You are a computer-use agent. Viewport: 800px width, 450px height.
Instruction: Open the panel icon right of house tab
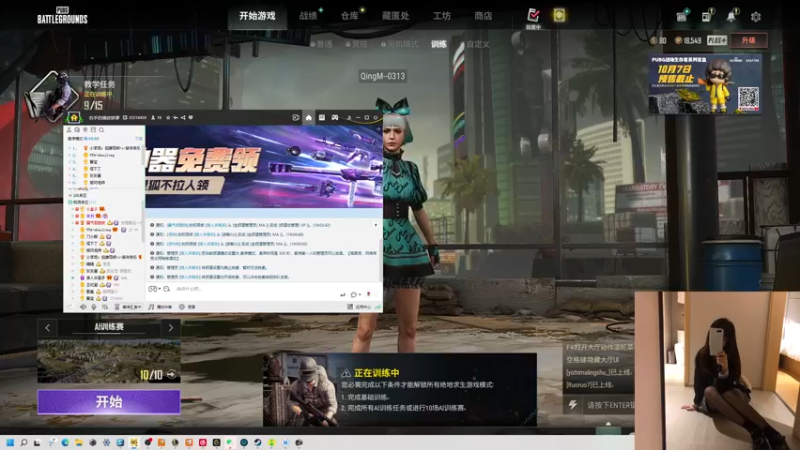322,117
